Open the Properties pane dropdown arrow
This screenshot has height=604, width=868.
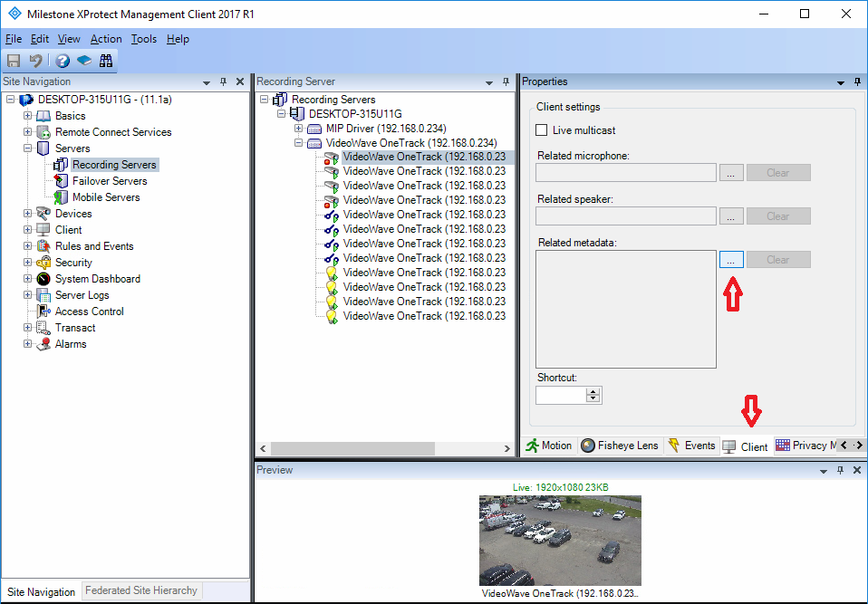(x=840, y=83)
